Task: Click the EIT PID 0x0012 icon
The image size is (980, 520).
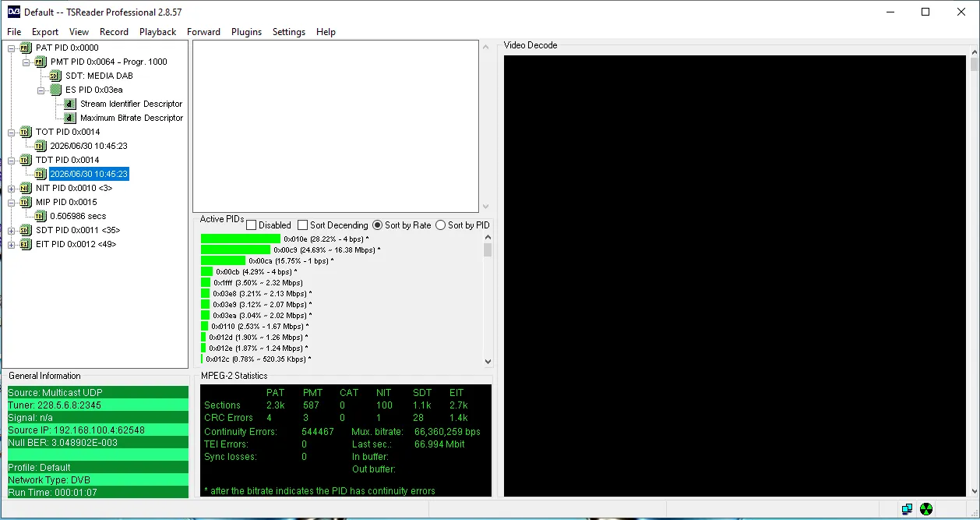Action: pyautogui.click(x=26, y=244)
